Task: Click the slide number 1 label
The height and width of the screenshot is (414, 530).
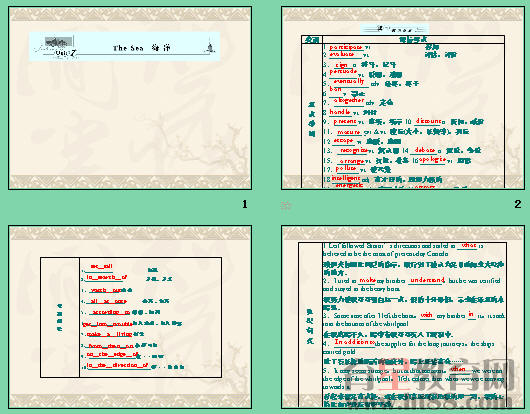Action: [x=245, y=204]
